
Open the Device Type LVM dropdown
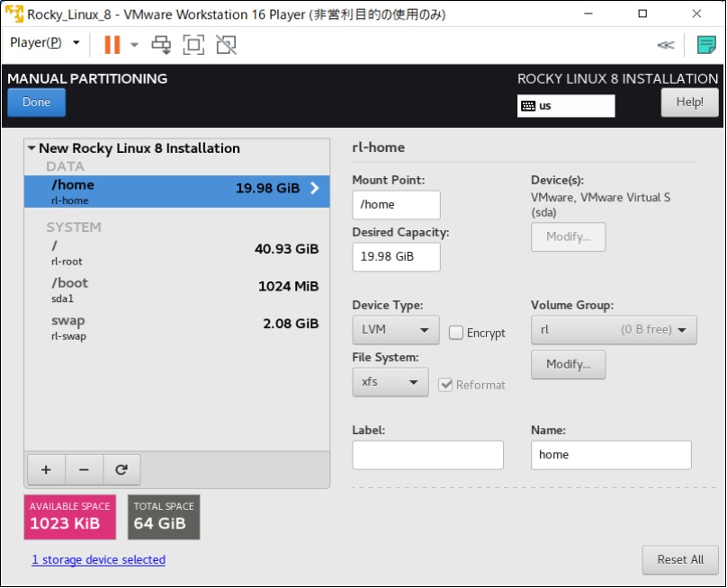point(395,330)
